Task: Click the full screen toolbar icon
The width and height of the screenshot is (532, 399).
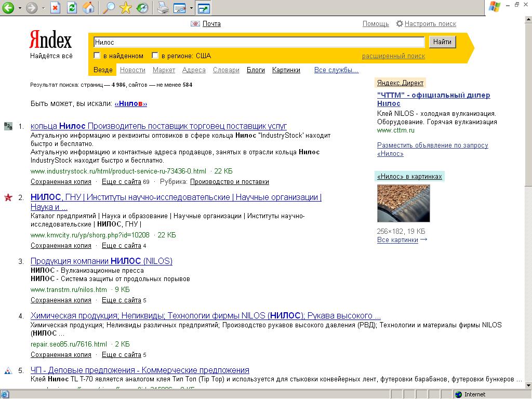Action: [x=204, y=8]
